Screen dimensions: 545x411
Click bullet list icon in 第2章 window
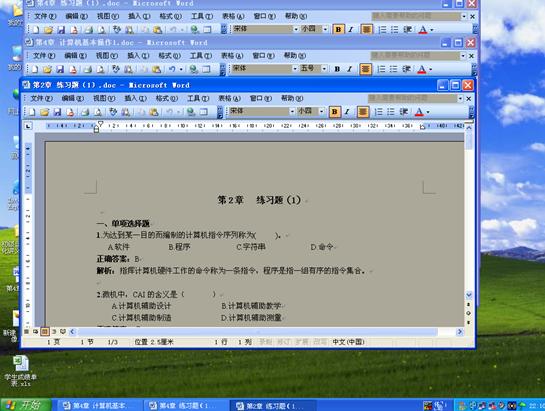[x=390, y=112]
